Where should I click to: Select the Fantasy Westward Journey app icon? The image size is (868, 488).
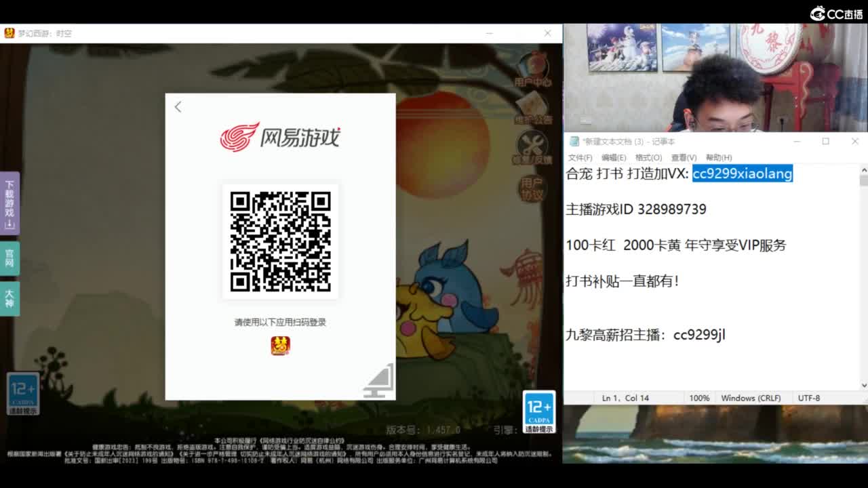click(280, 346)
